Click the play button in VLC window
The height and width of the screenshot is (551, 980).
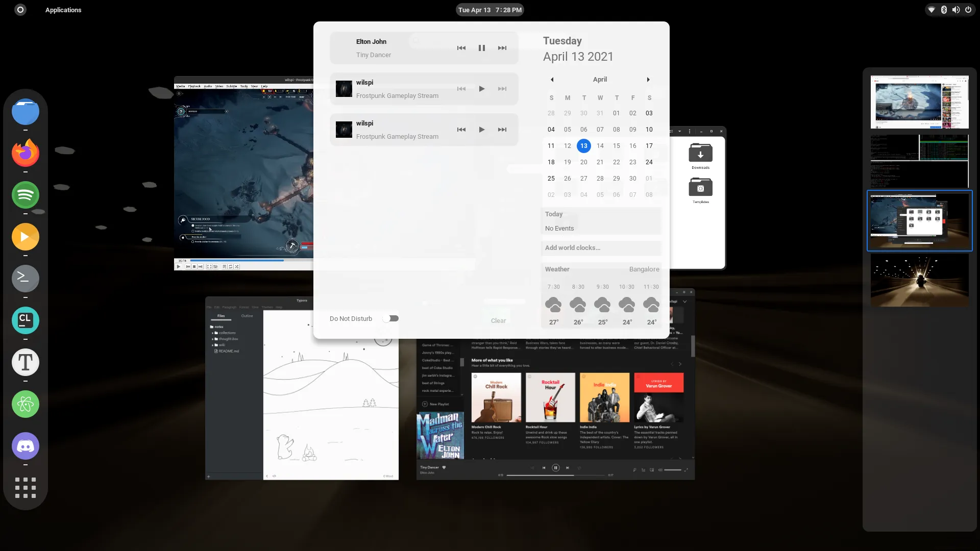pyautogui.click(x=179, y=266)
